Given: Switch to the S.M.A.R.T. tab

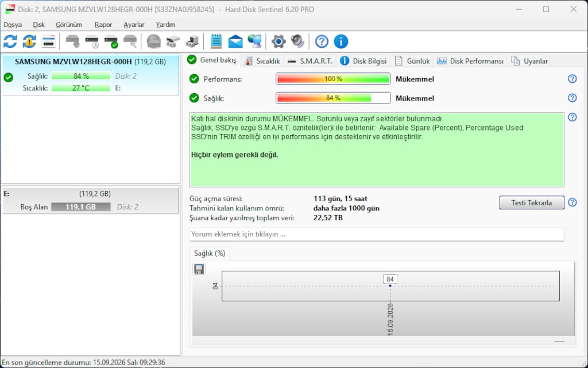Looking at the screenshot, I should pyautogui.click(x=311, y=61).
